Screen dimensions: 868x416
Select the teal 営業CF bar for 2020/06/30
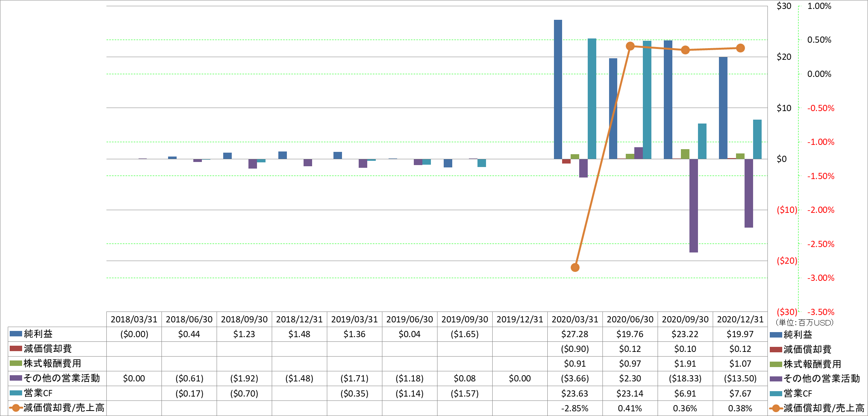[x=647, y=100]
